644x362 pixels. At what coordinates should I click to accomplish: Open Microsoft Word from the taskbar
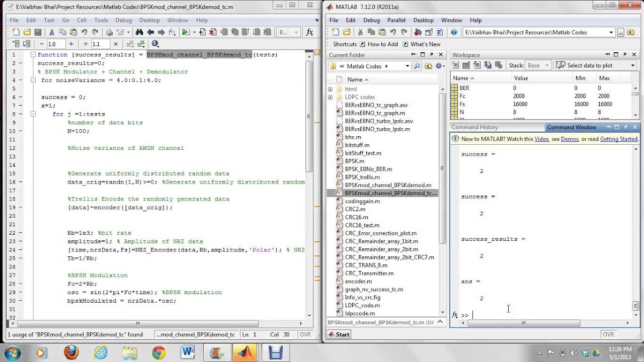click(x=188, y=352)
